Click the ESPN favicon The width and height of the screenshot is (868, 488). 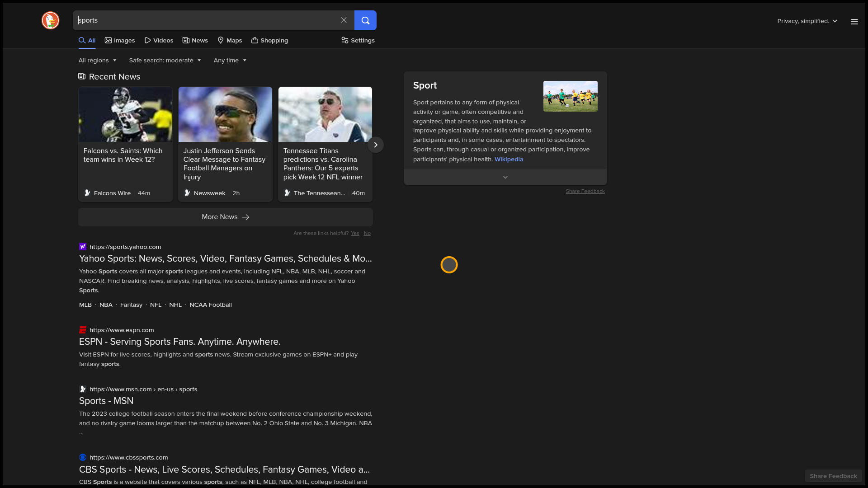83,330
